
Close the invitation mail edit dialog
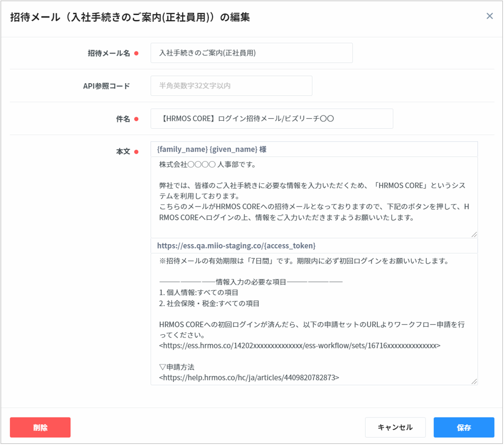pyautogui.click(x=489, y=16)
